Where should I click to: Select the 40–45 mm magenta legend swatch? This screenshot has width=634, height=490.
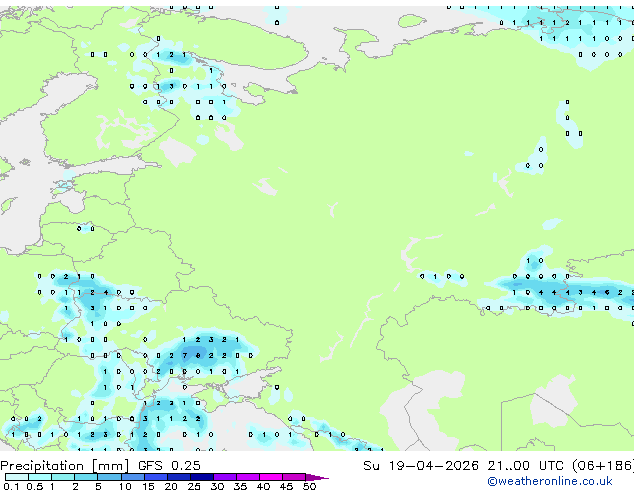click(271, 477)
